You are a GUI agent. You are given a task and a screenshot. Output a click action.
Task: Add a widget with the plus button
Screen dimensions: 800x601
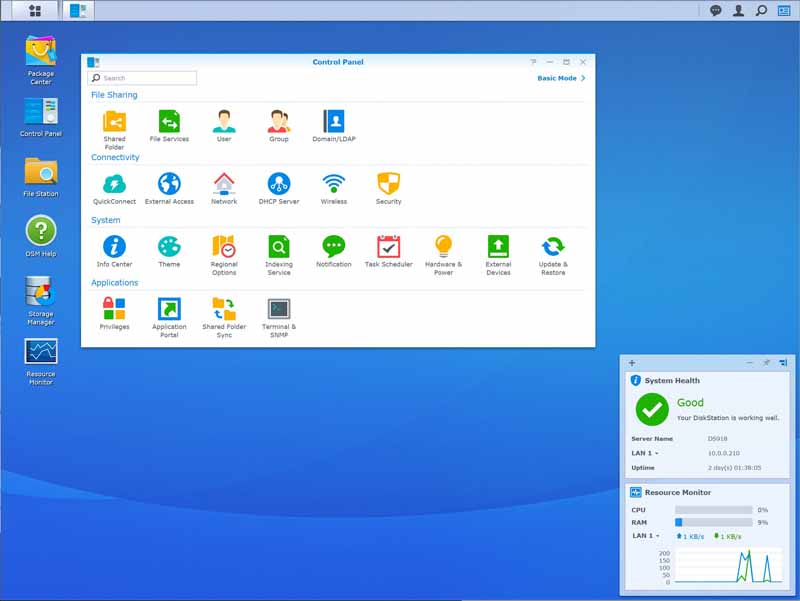click(x=632, y=363)
